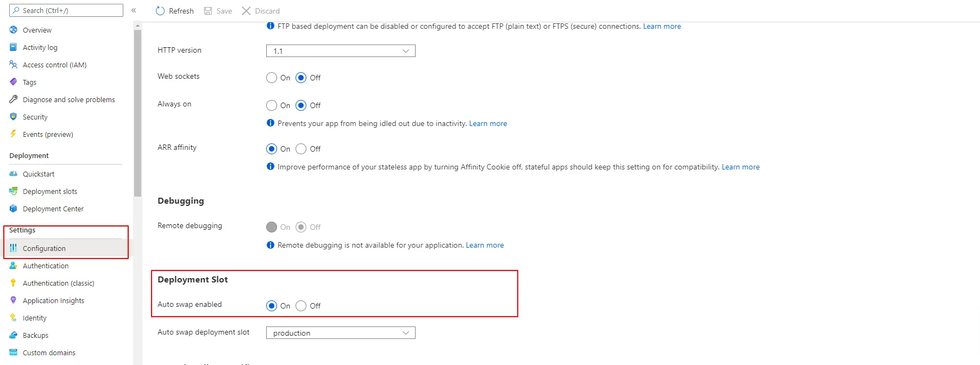The height and width of the screenshot is (365, 980).
Task: Click the Security shield icon
Action: tap(14, 117)
